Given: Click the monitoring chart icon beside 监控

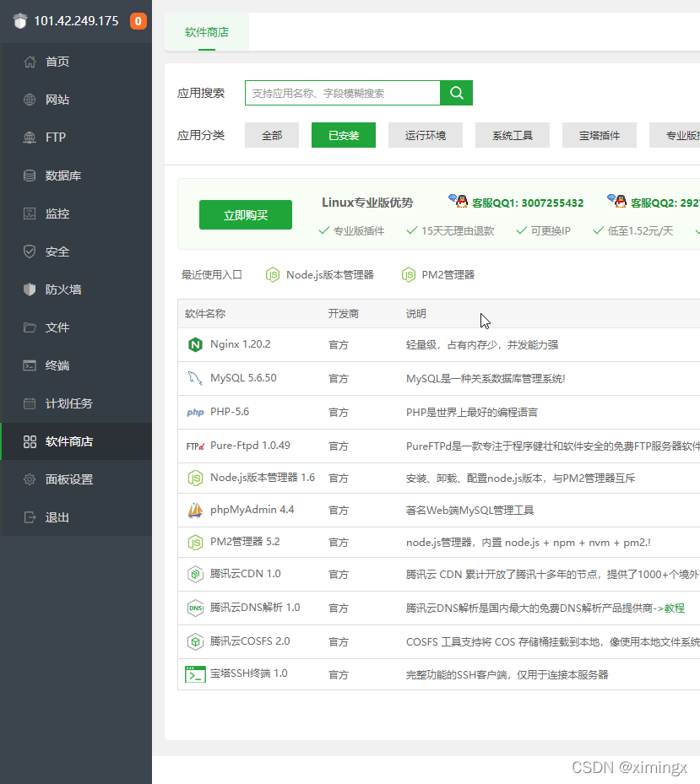Looking at the screenshot, I should tap(30, 214).
